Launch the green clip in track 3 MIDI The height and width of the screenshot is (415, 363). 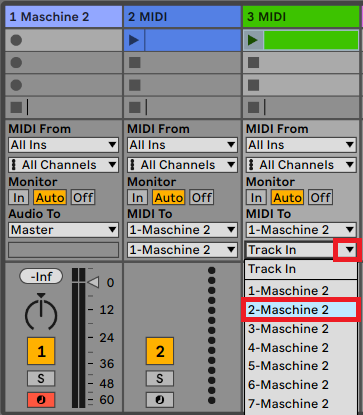coord(253,40)
